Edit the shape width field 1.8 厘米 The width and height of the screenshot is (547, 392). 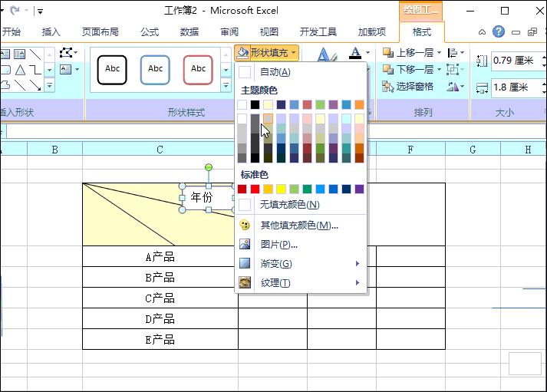[x=517, y=87]
